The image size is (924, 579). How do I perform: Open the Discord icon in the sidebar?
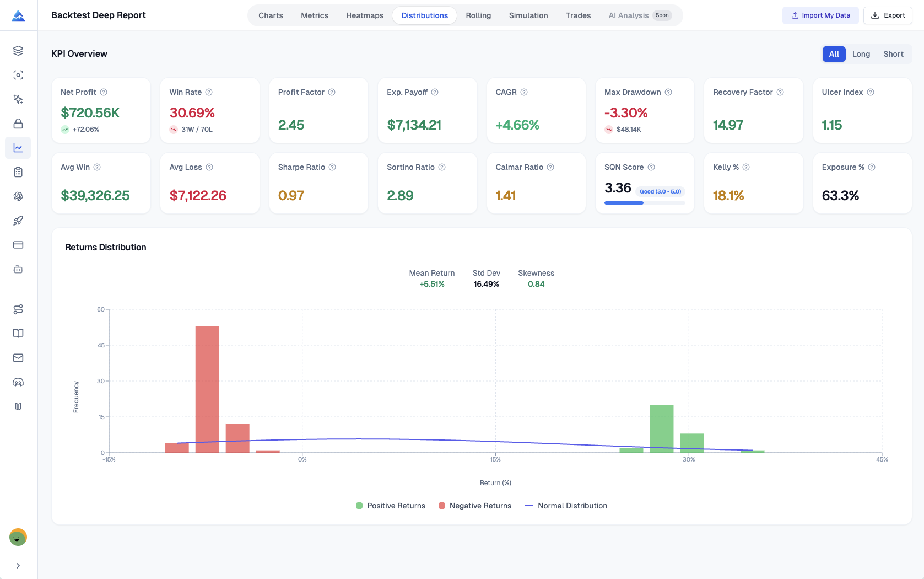click(18, 382)
